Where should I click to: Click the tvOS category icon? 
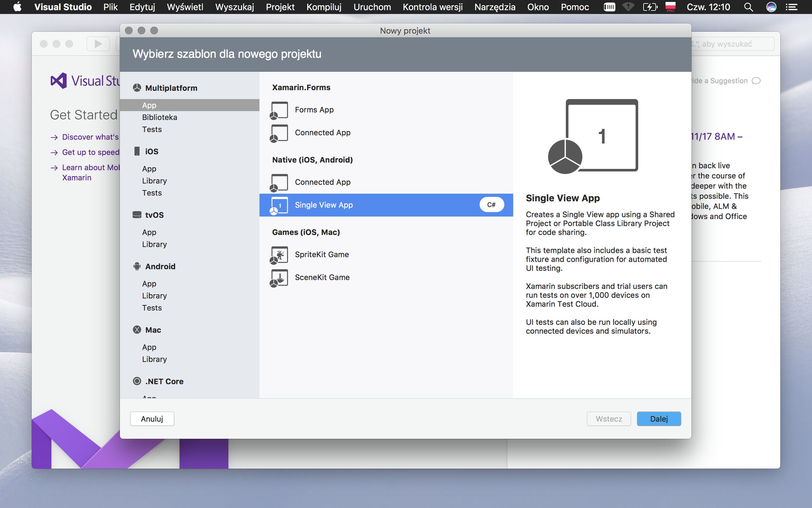coord(137,215)
